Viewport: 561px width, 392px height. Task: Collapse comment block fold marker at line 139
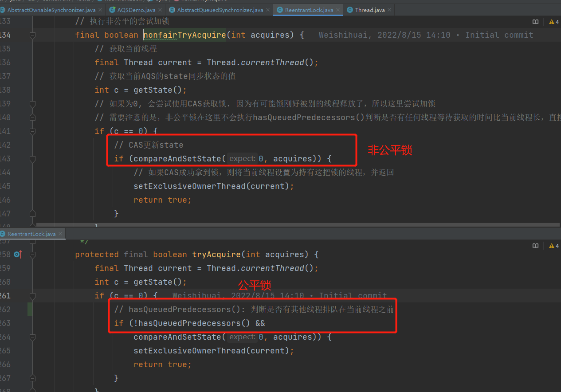click(x=32, y=104)
